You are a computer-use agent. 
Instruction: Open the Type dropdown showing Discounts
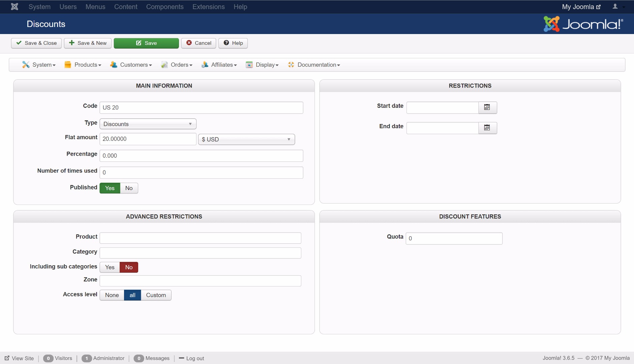click(148, 124)
